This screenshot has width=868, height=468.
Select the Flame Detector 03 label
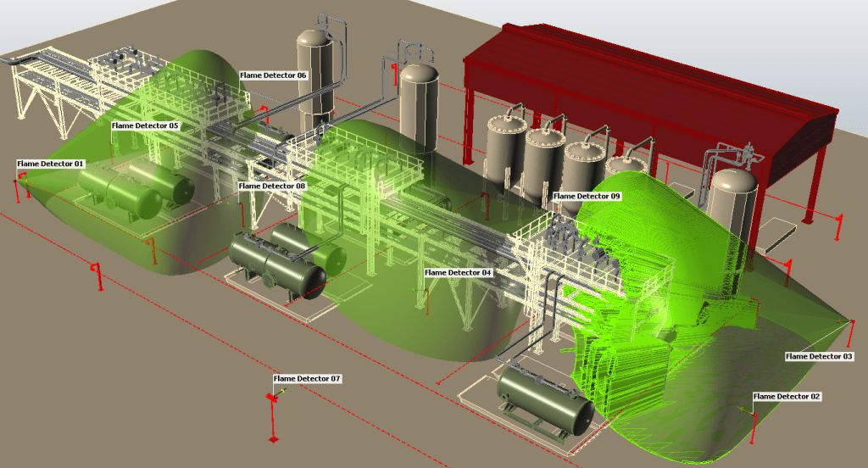coord(820,357)
